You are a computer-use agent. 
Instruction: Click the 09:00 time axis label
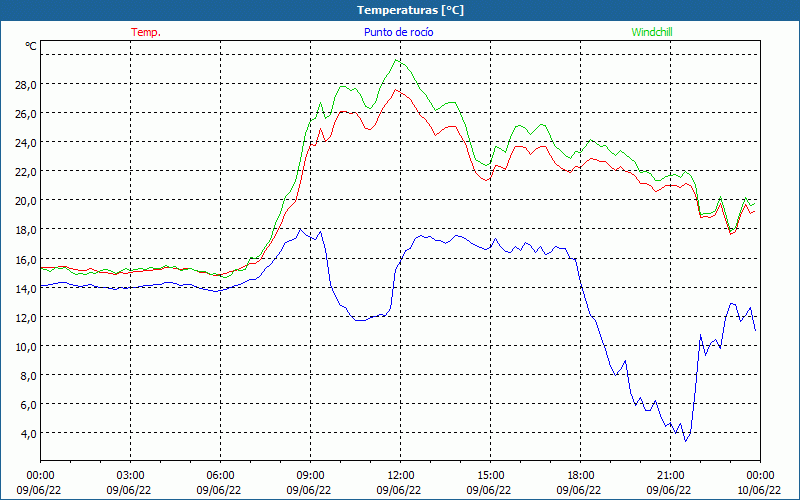(310, 476)
